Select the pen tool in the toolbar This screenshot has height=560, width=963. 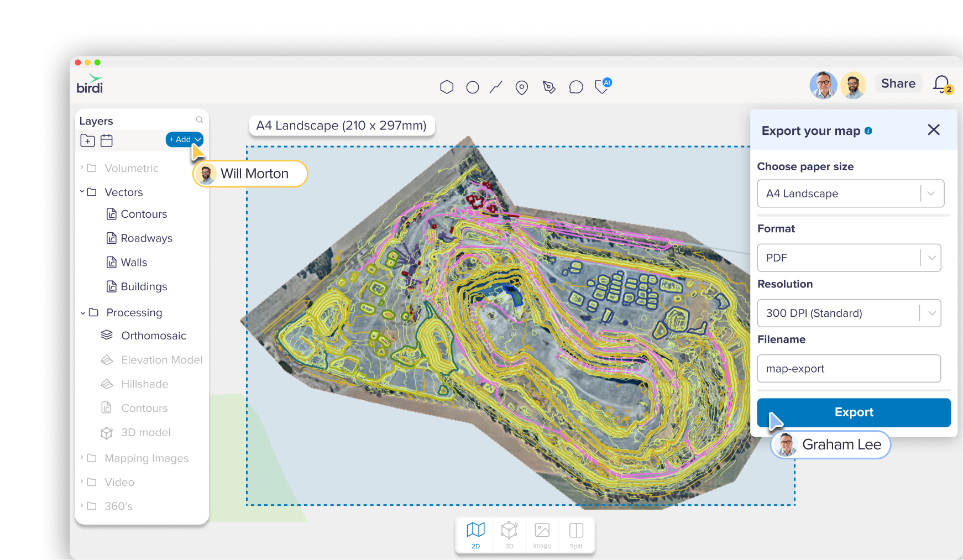point(549,87)
